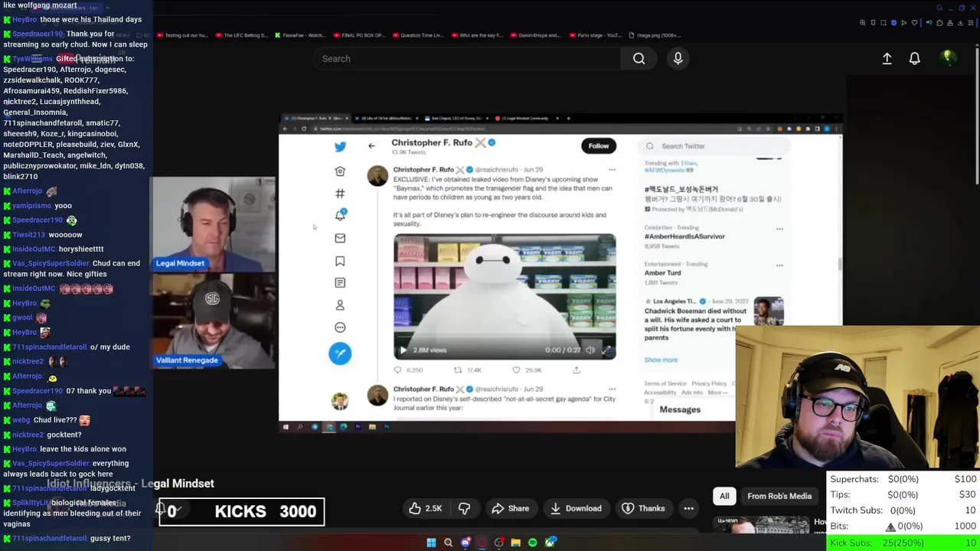Click Twitter More circle icon in sidebar
Screen dimensions: 980x551
click(340, 327)
